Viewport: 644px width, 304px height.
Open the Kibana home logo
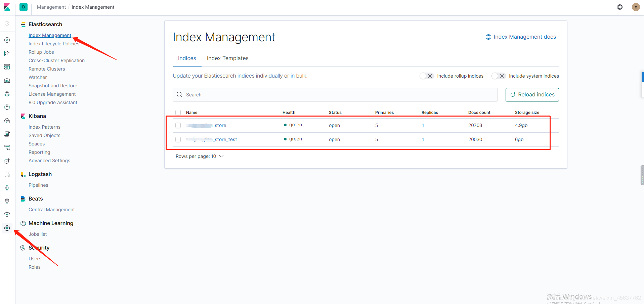7,7
